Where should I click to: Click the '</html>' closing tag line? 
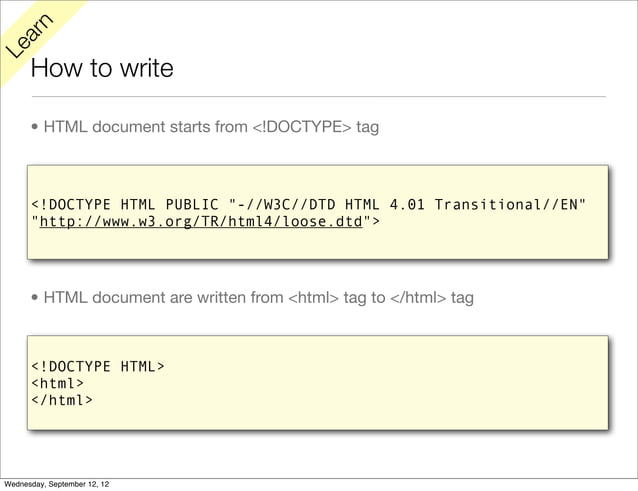62,400
